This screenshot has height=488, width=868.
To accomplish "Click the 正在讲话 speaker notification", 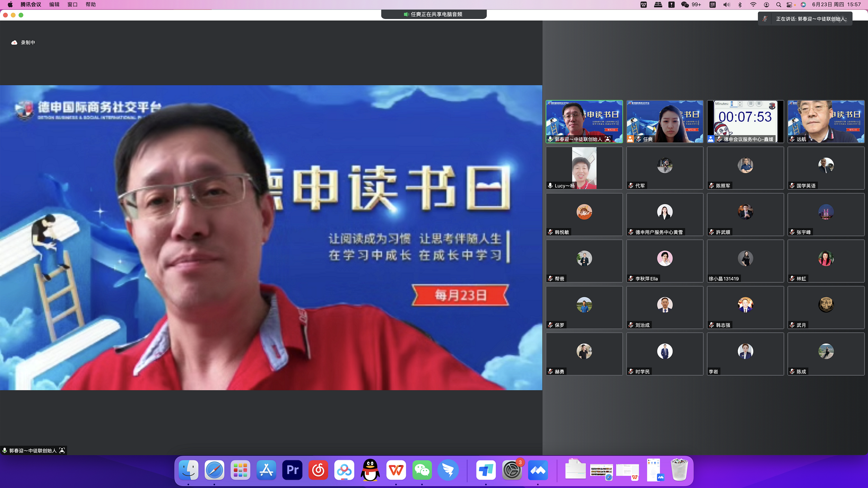I will 805,19.
